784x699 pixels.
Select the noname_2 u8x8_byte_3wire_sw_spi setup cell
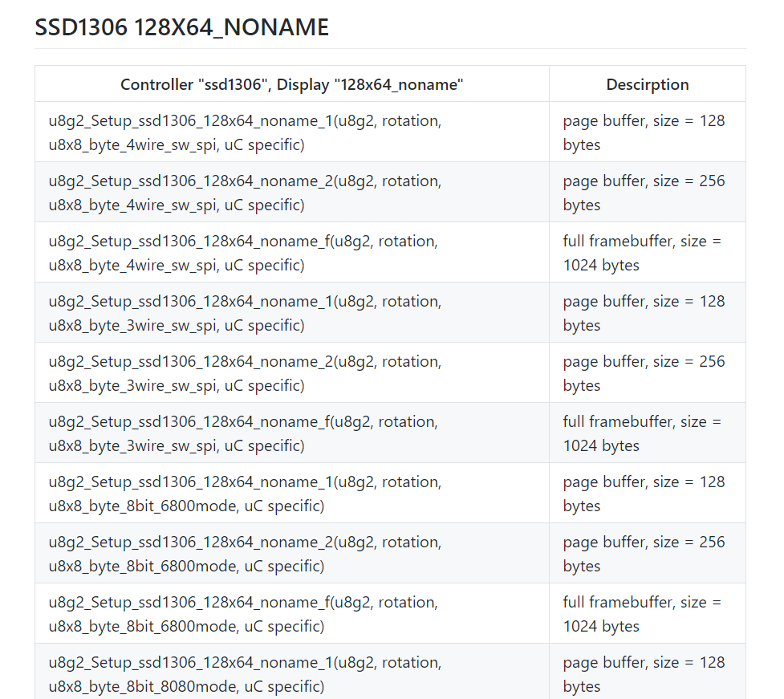coord(292,372)
